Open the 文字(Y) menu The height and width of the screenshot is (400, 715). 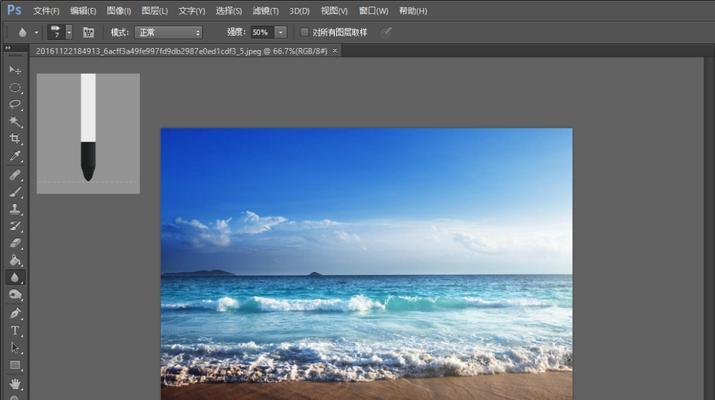pos(192,10)
